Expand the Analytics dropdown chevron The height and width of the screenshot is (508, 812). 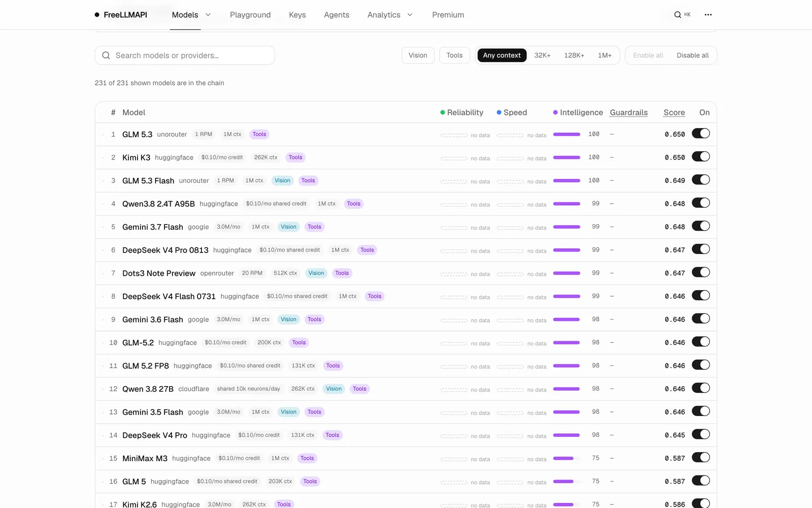pyautogui.click(x=410, y=15)
